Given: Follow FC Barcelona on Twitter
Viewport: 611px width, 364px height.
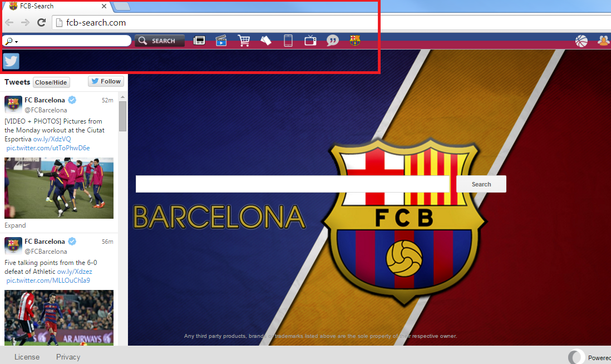Looking at the screenshot, I should point(106,81).
